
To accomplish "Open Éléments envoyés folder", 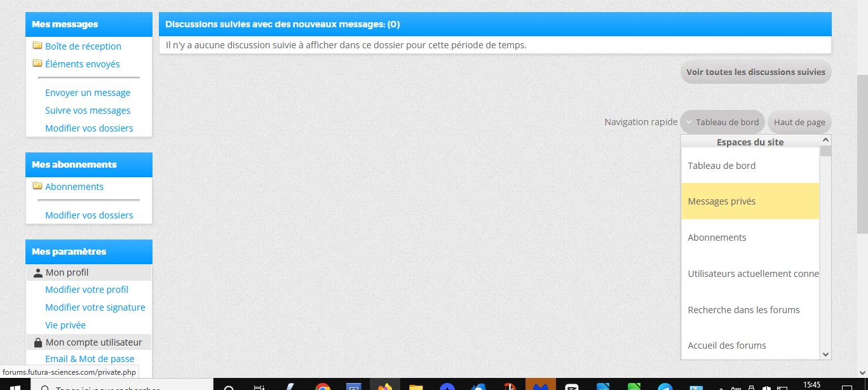I will (83, 64).
